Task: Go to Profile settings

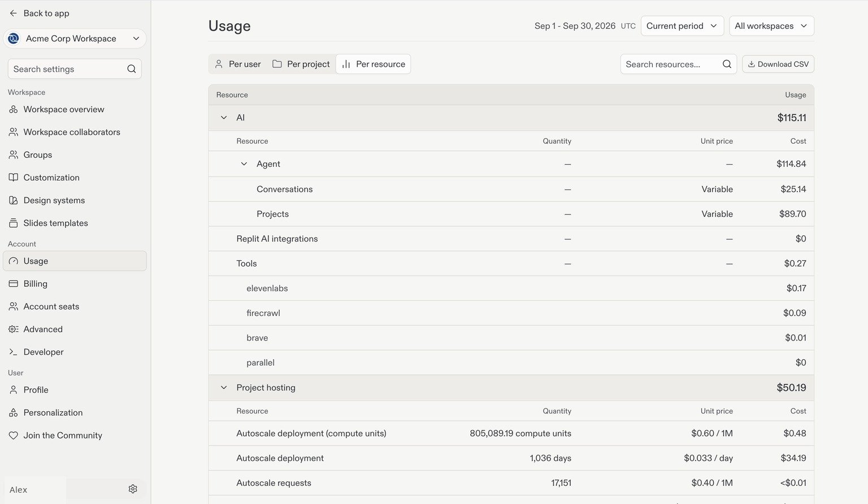Action: tap(75, 390)
